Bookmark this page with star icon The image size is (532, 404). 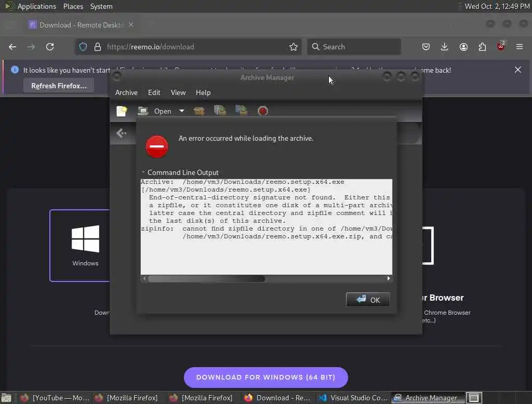[x=294, y=47]
